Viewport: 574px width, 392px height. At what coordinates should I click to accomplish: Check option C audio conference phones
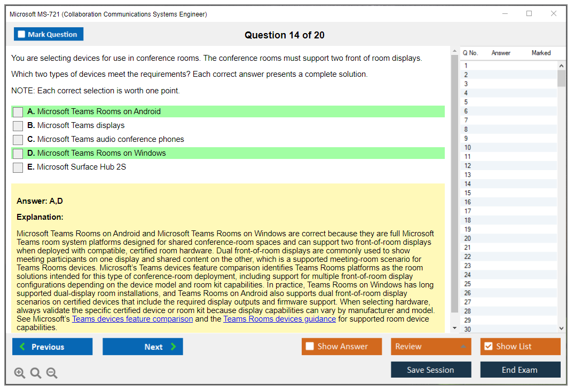tap(18, 140)
